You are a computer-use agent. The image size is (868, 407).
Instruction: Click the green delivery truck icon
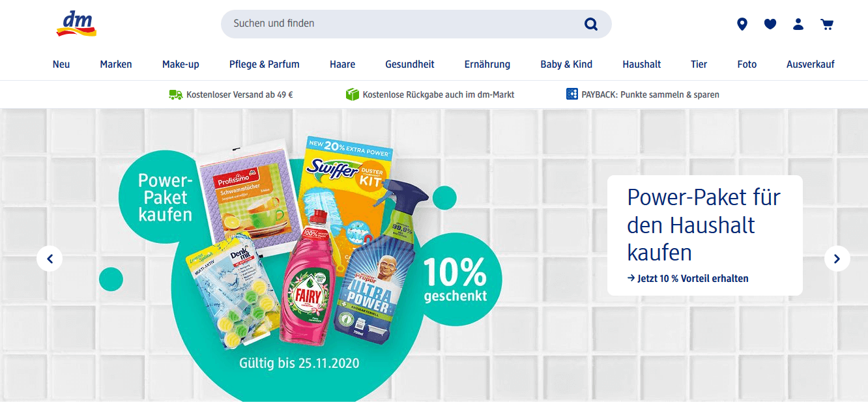click(x=175, y=94)
